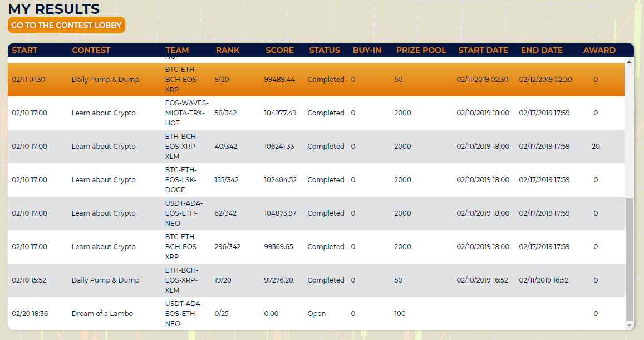This screenshot has width=644, height=340.
Task: Click start date 02/11/2019 02:30
Action: [483, 79]
